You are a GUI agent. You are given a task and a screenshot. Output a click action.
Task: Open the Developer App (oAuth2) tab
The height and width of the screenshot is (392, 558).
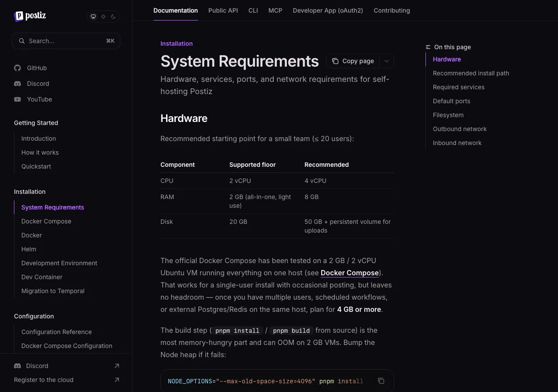coord(328,10)
